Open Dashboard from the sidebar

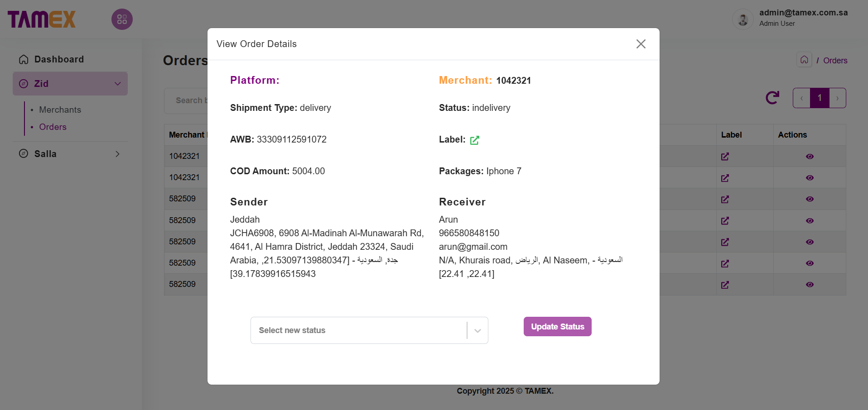59,59
